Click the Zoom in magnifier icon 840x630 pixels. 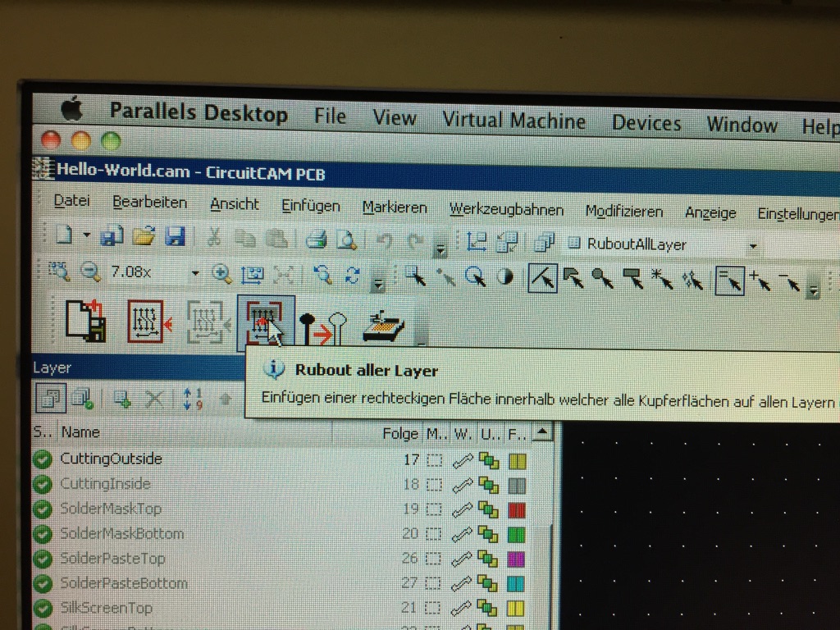click(x=221, y=274)
